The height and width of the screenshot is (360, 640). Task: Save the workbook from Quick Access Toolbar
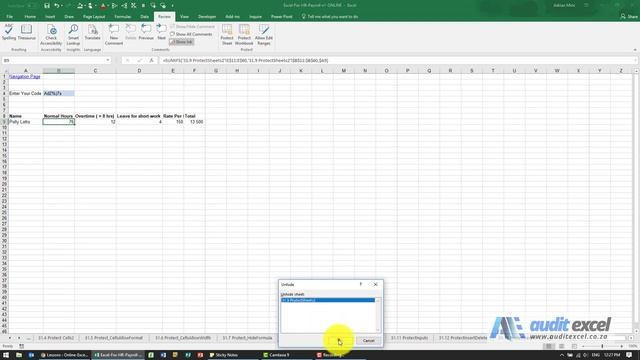coord(47,6)
